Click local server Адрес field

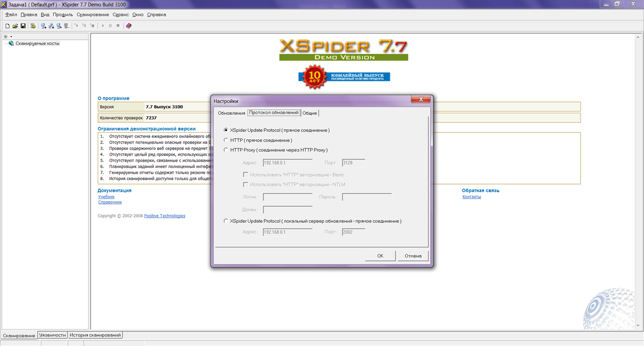click(288, 232)
